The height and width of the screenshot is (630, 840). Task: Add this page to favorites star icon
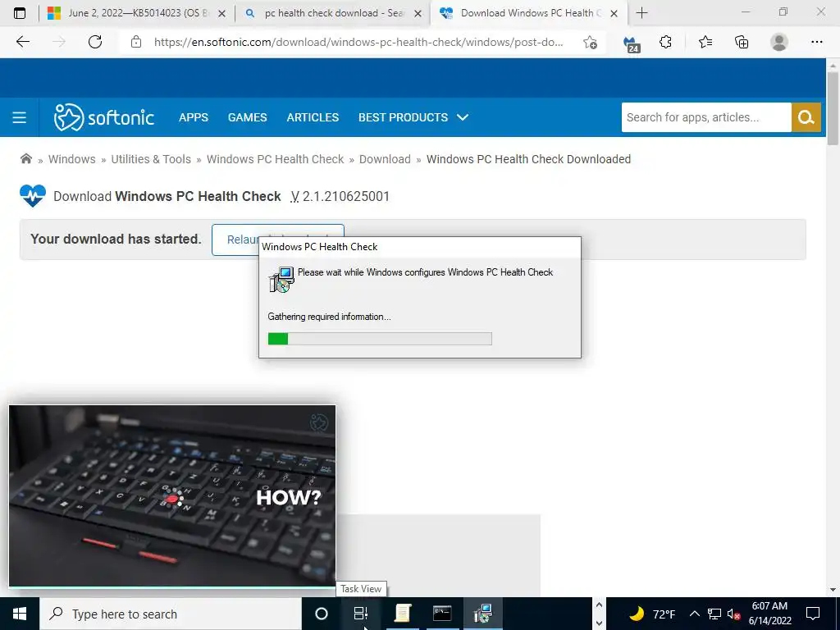590,43
